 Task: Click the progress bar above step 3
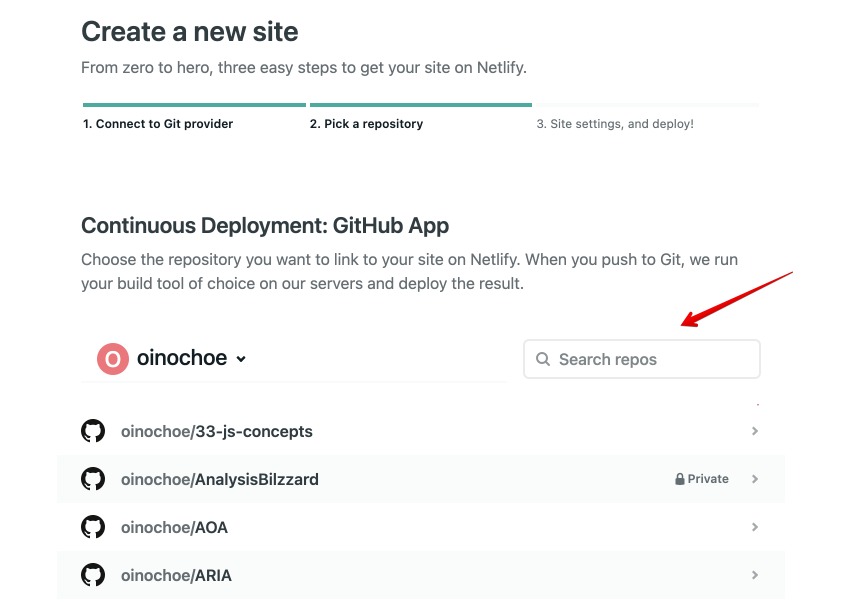pos(647,105)
